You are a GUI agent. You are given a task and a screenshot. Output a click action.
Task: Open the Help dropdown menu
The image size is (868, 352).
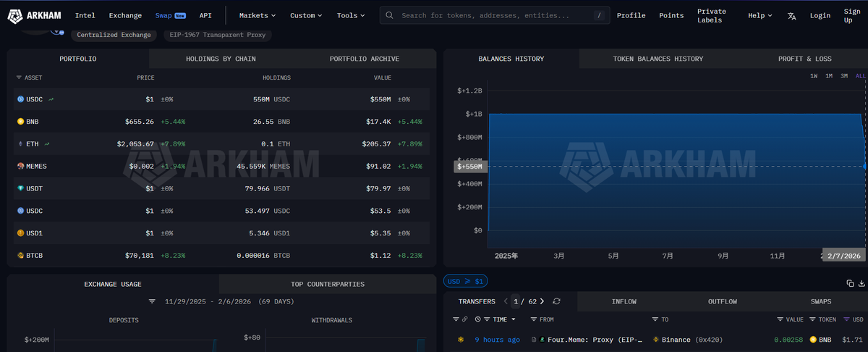(x=760, y=15)
